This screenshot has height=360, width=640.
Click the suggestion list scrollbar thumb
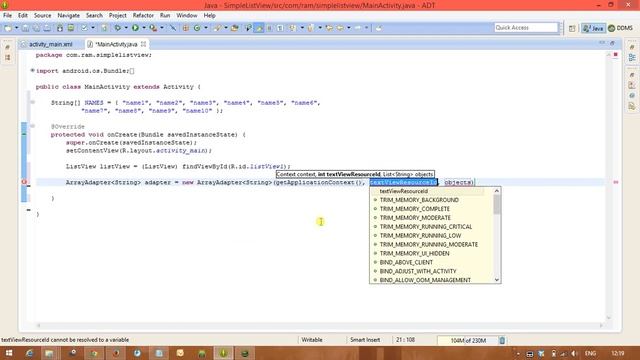coord(497,204)
